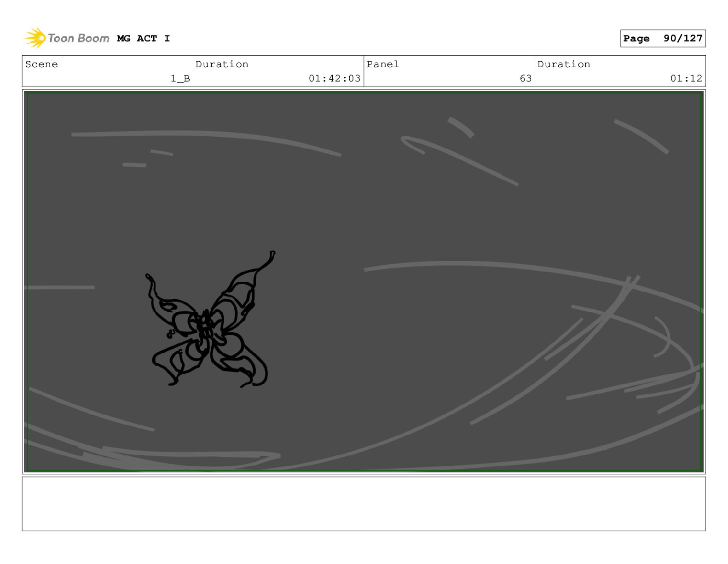
Task: Click the 'Scene' header label
Action: [41, 64]
